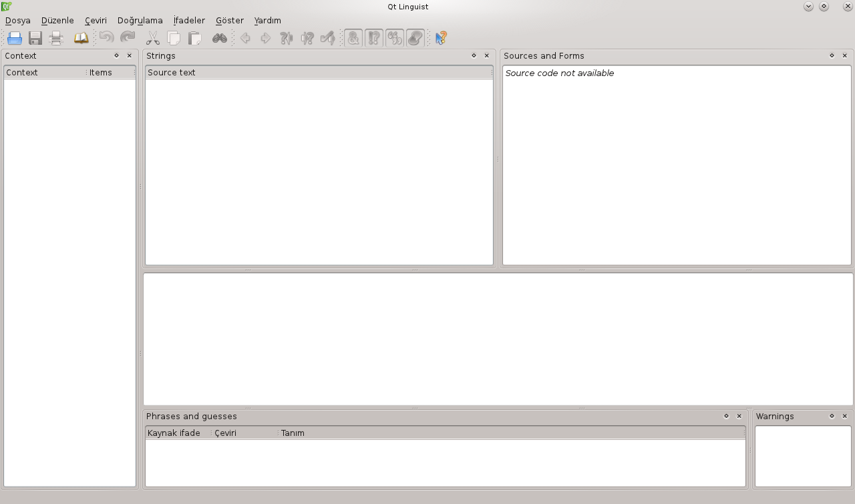
Task: Float the Sources and Forms panel
Action: pos(832,56)
